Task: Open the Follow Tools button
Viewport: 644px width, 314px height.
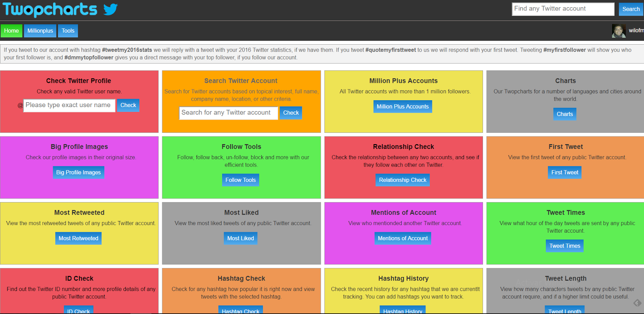Action: [x=240, y=180]
